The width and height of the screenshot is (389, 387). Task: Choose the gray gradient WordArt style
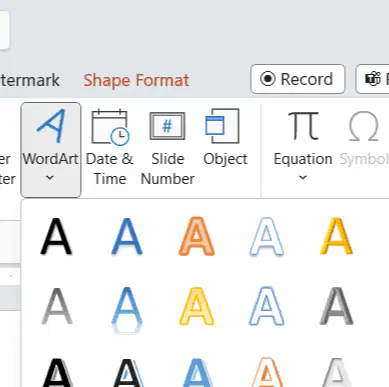[x=56, y=306]
